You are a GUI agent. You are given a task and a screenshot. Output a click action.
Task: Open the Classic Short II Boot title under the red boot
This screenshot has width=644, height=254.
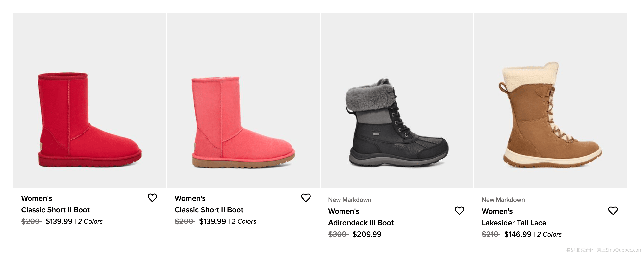pos(55,210)
